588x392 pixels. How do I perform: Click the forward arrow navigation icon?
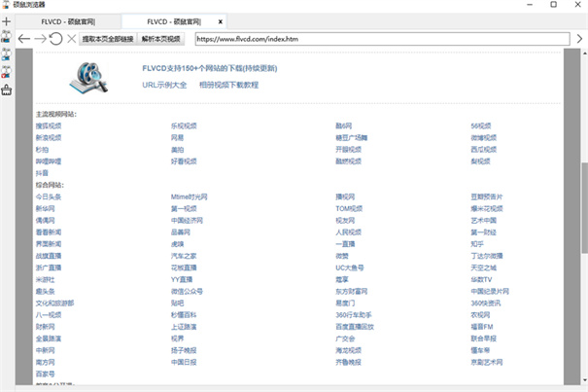[40, 39]
